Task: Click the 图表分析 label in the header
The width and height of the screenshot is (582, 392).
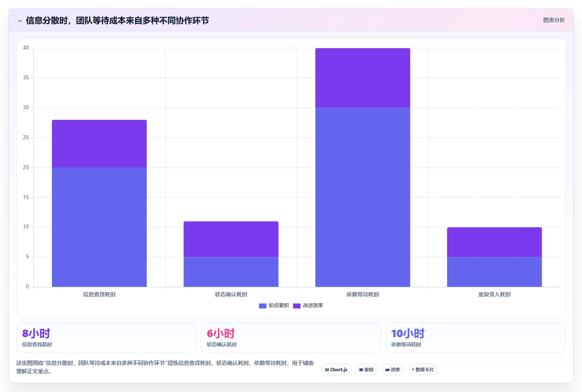Action: pyautogui.click(x=554, y=20)
